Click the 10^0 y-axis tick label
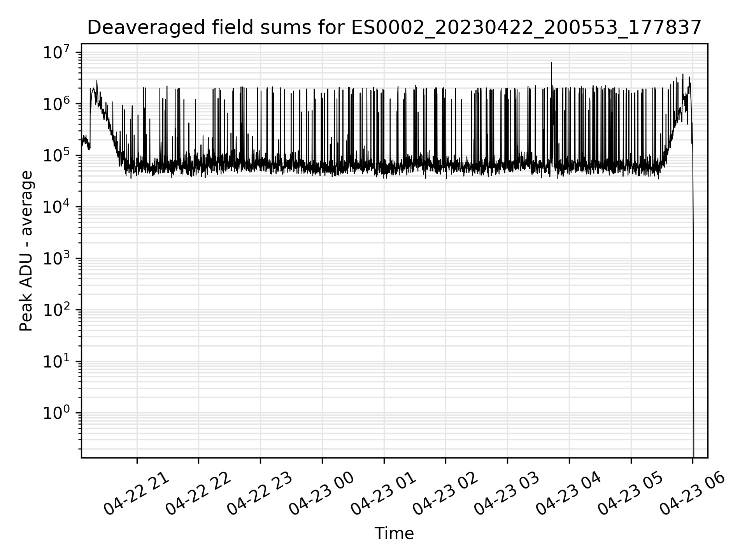This screenshot has width=747, height=560. [56, 413]
